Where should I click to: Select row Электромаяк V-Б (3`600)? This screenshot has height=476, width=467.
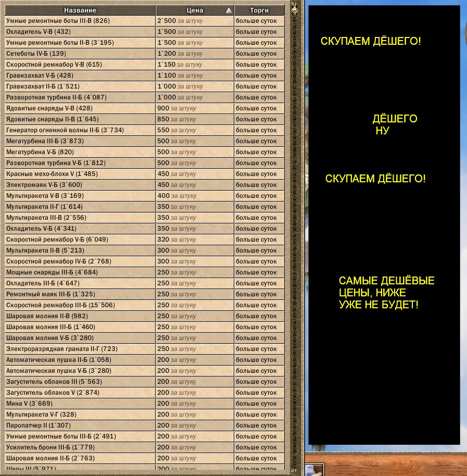(x=145, y=185)
